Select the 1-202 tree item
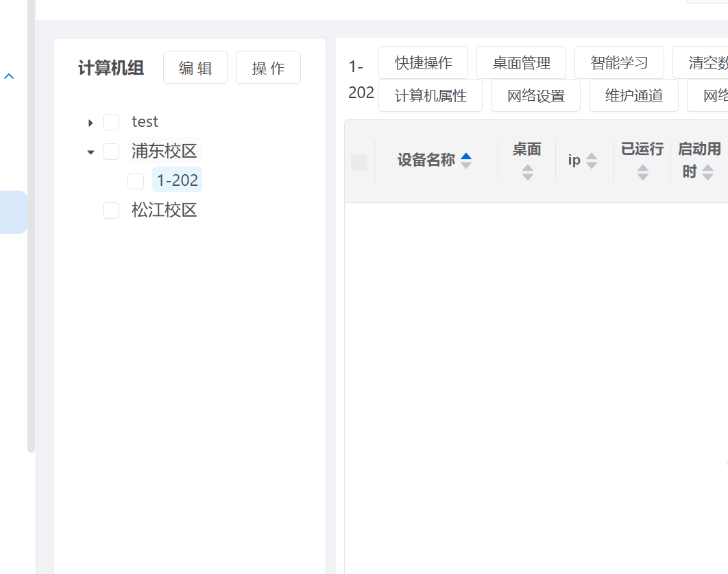Image resolution: width=728 pixels, height=574 pixels. [x=178, y=180]
